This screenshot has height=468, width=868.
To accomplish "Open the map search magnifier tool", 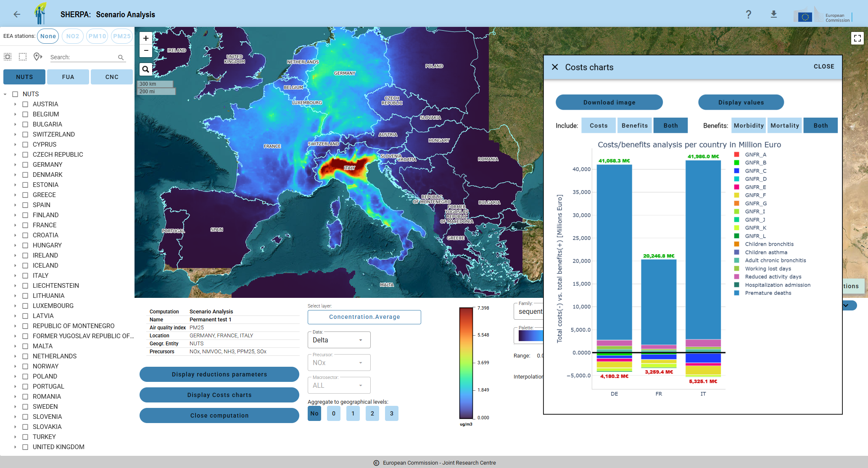I will [x=145, y=69].
